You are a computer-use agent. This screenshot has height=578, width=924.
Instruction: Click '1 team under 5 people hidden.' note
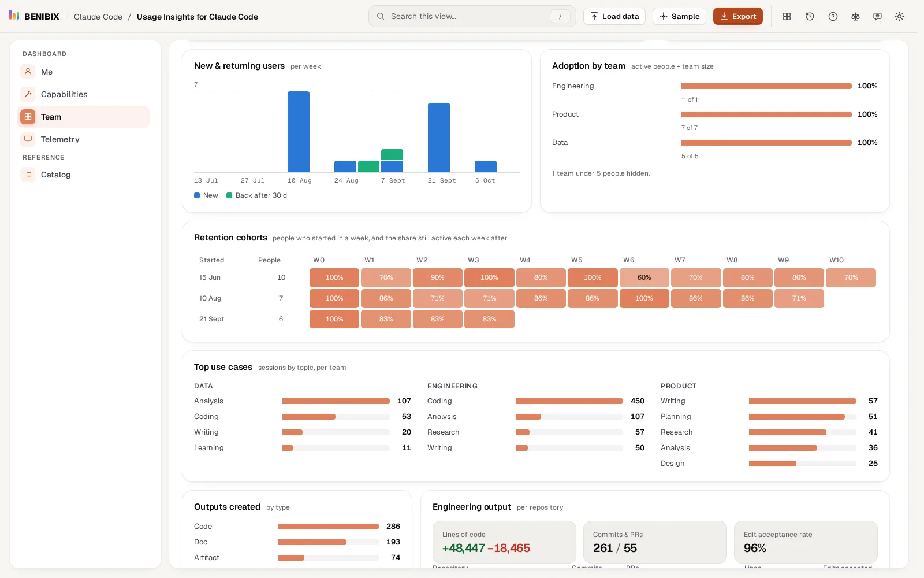click(x=601, y=173)
